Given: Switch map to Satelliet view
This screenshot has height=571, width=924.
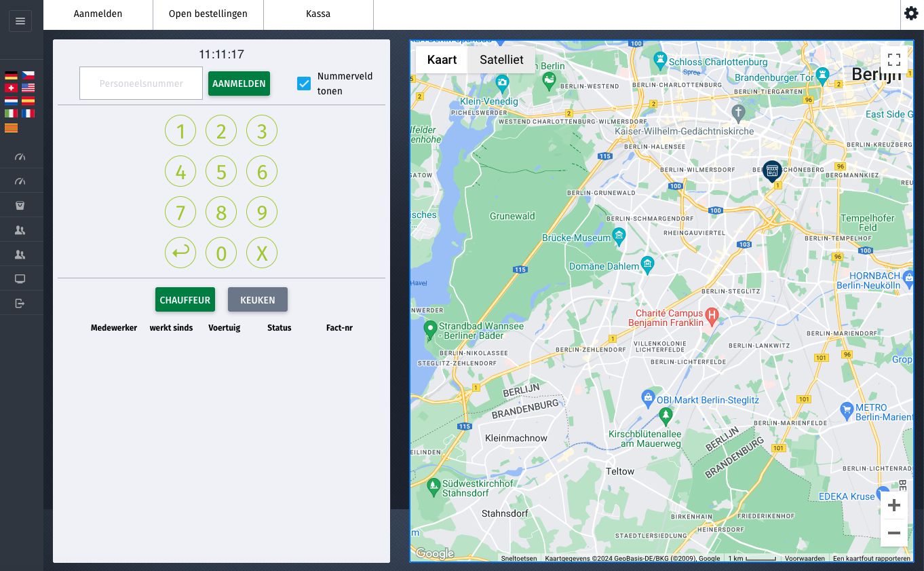Looking at the screenshot, I should click(x=501, y=60).
